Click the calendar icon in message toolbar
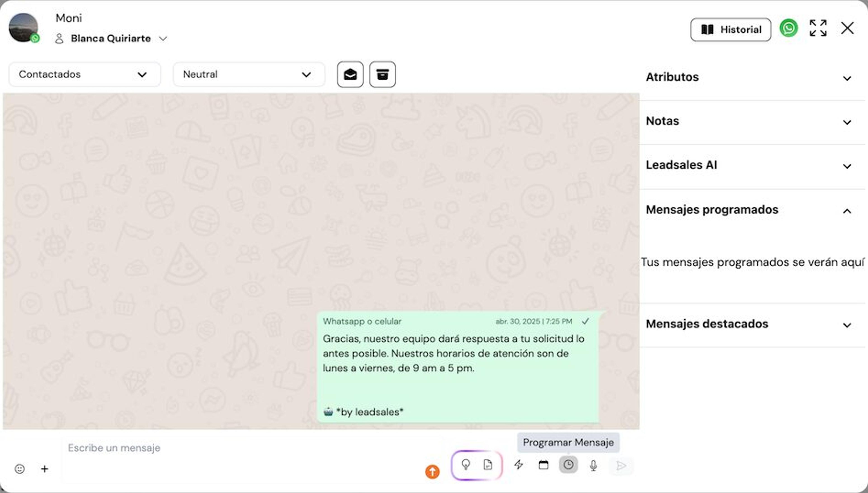868x493 pixels. [x=543, y=465]
